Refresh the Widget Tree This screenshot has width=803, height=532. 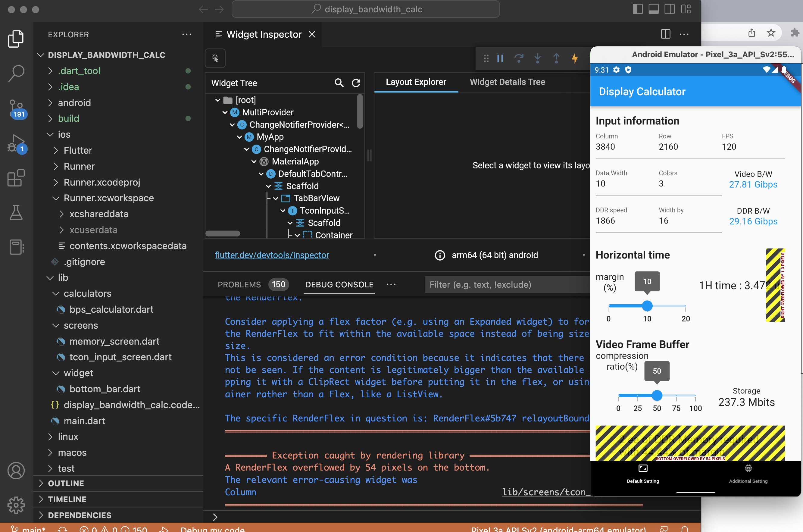pyautogui.click(x=356, y=83)
